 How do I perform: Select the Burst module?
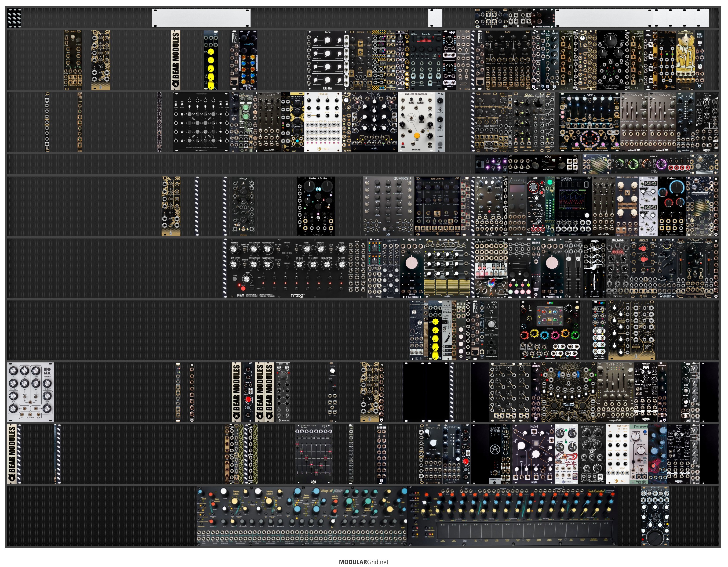click(x=536, y=206)
